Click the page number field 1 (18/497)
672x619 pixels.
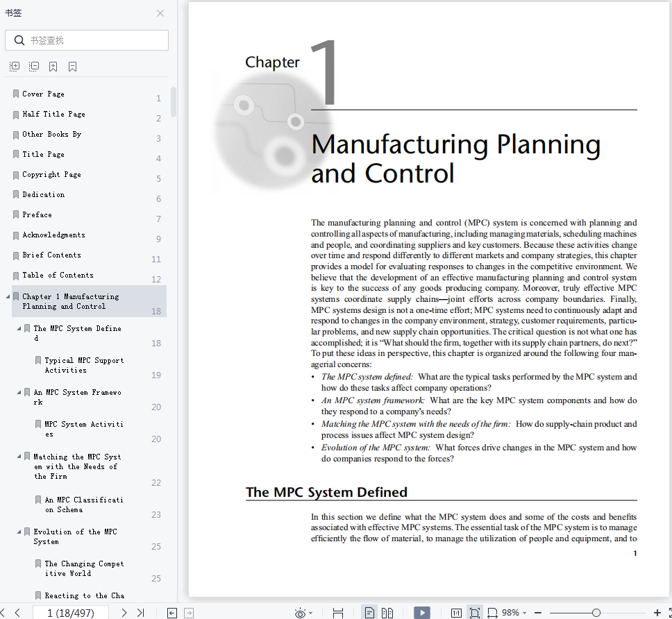point(71,613)
